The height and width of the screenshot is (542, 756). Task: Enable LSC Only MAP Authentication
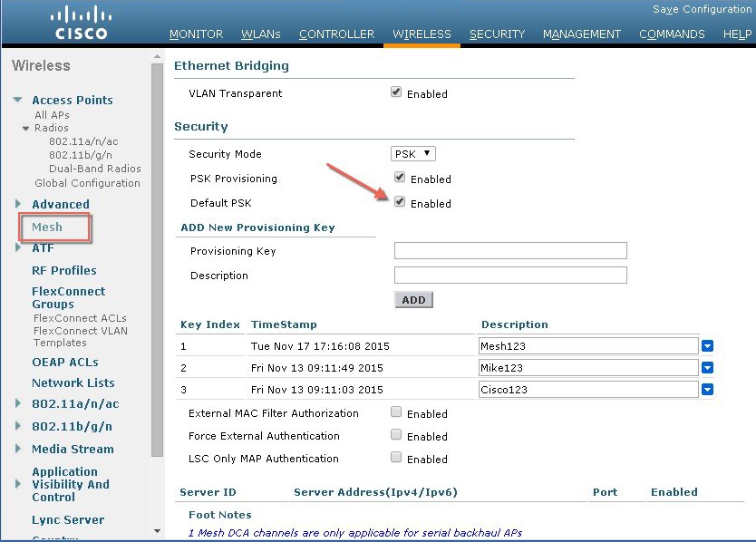[396, 457]
